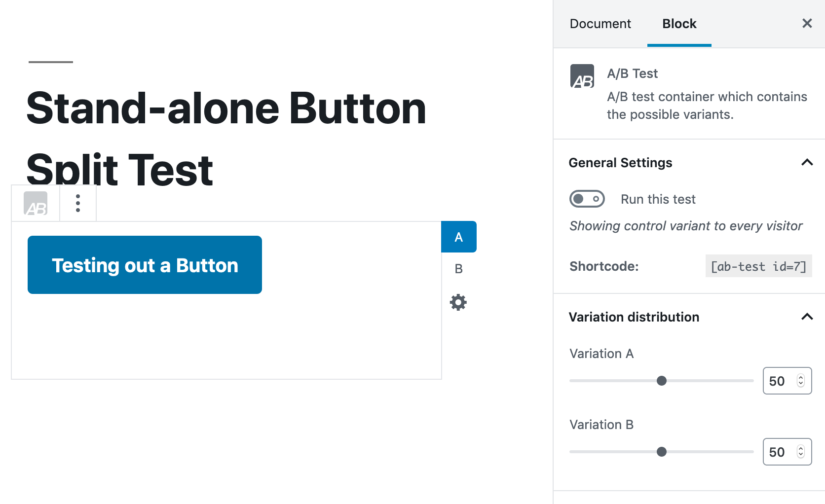The width and height of the screenshot is (825, 504).
Task: Click the Stand-alone Button Split Test title
Action: (226, 139)
